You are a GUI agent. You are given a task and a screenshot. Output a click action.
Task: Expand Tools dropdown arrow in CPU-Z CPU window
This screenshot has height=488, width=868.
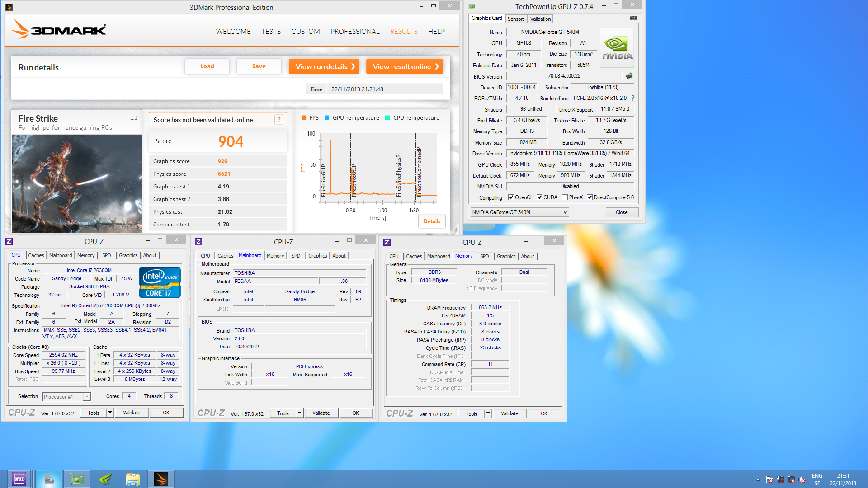[110, 413]
